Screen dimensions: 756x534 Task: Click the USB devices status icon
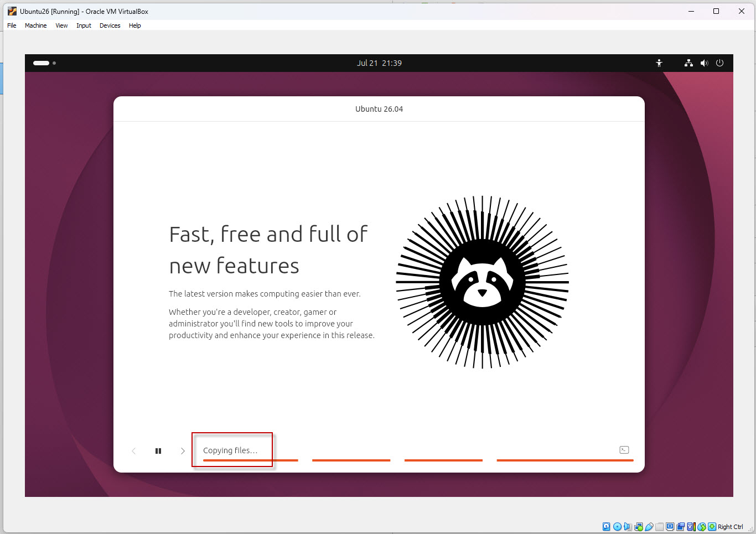(649, 527)
